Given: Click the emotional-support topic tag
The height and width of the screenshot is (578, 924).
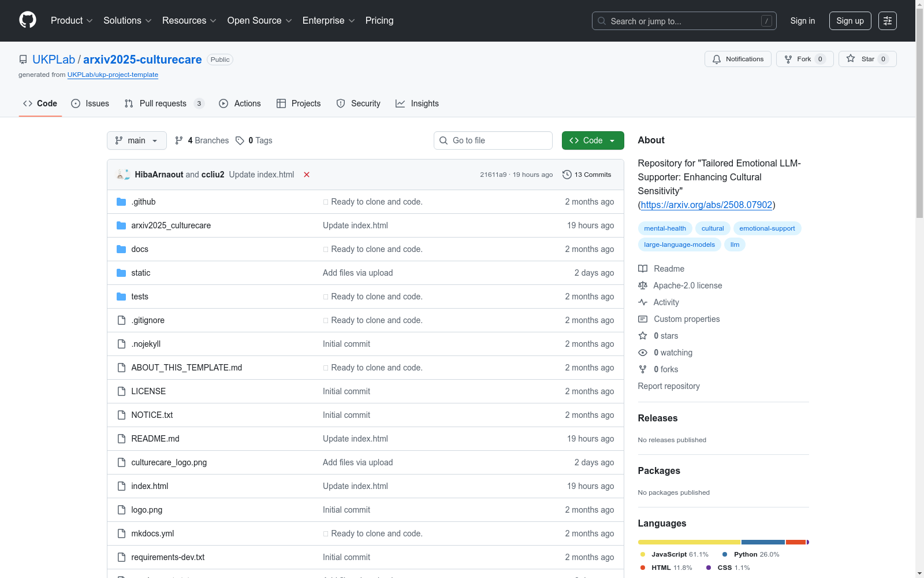Looking at the screenshot, I should (x=767, y=228).
